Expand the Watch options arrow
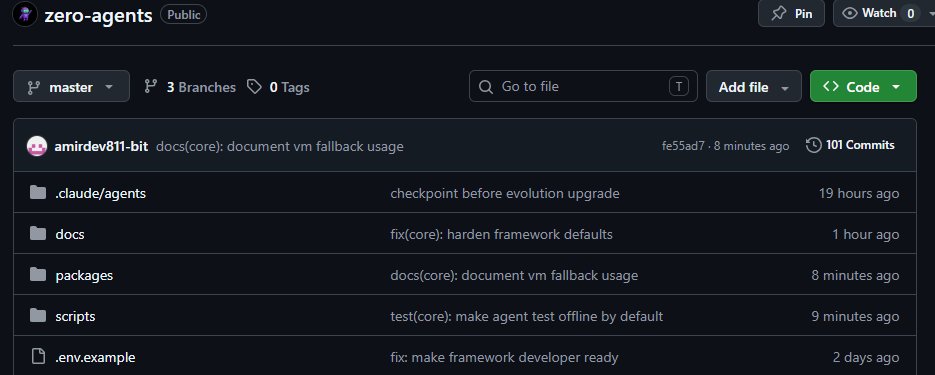 click(x=931, y=13)
